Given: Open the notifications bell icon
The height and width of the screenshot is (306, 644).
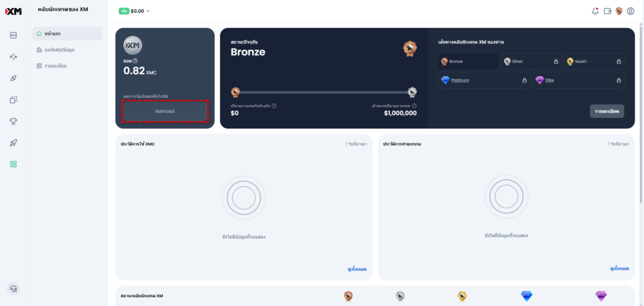Looking at the screenshot, I should pyautogui.click(x=595, y=11).
